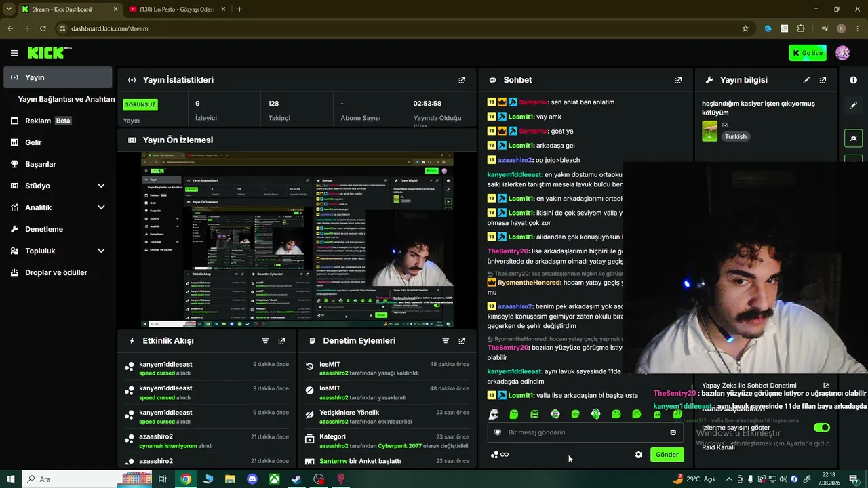Open the browser extensions puzzle icon
Image resolution: width=868 pixels, height=488 pixels.
point(801,28)
